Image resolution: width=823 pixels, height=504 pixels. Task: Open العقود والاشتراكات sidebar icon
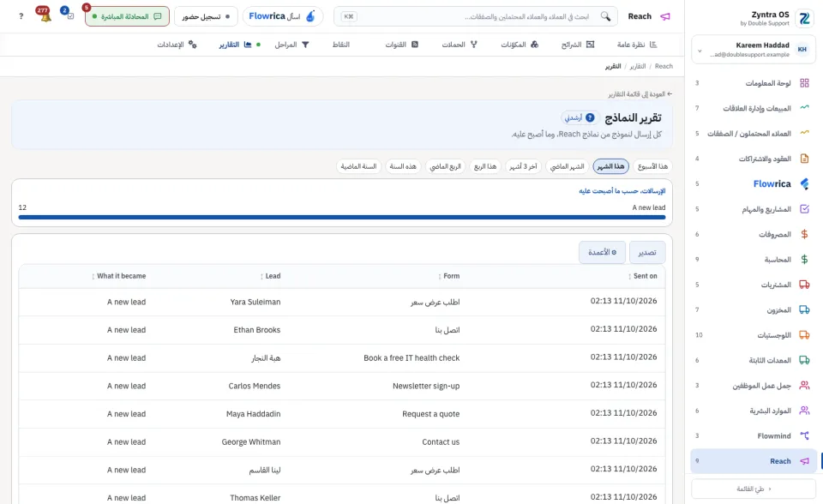point(804,159)
